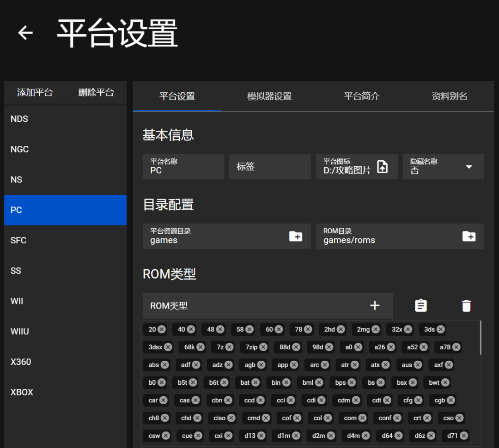Open the folder picker for ROM目录
Viewport: 499px width, 448px height.
point(470,236)
